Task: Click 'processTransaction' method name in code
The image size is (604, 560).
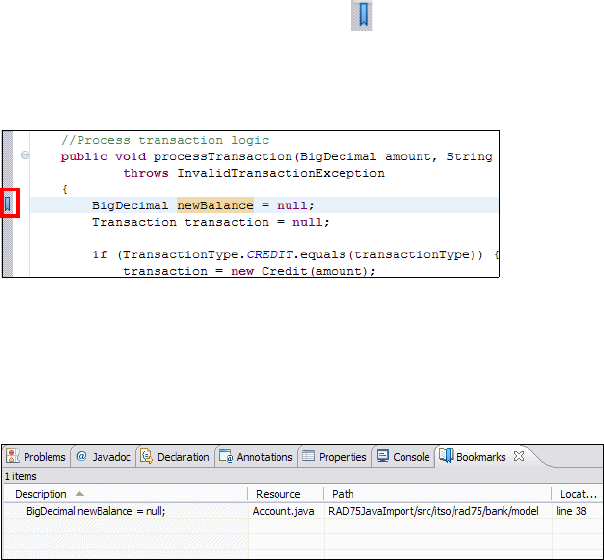Action: tap(223, 156)
